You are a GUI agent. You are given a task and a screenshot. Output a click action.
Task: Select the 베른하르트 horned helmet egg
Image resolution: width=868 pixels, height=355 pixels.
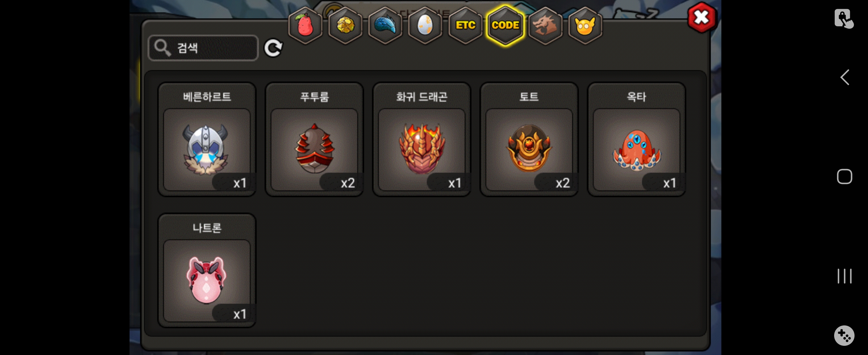(x=207, y=139)
